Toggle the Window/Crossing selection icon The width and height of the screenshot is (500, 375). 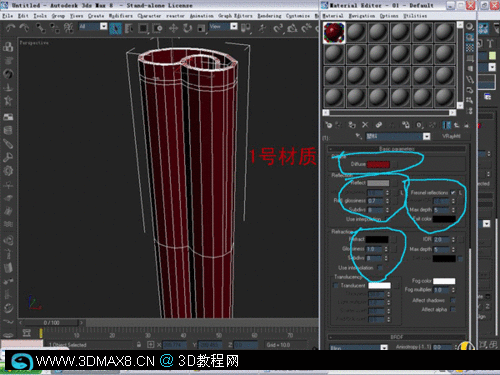click(157, 29)
